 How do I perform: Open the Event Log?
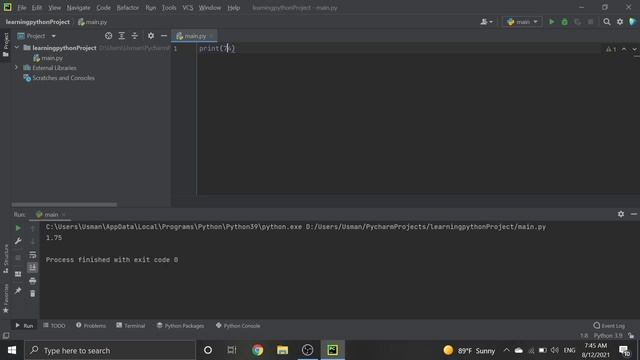[x=609, y=325]
